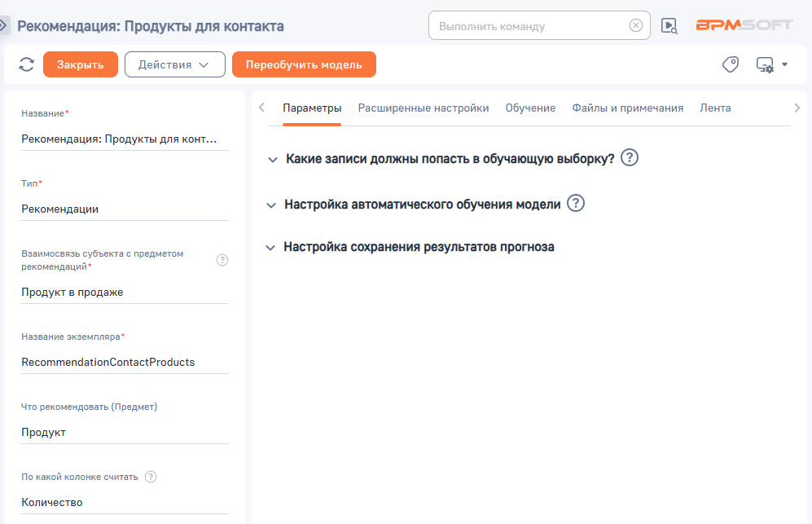Open help for the subject relationship field
This screenshot has width=812, height=524.
tap(222, 259)
